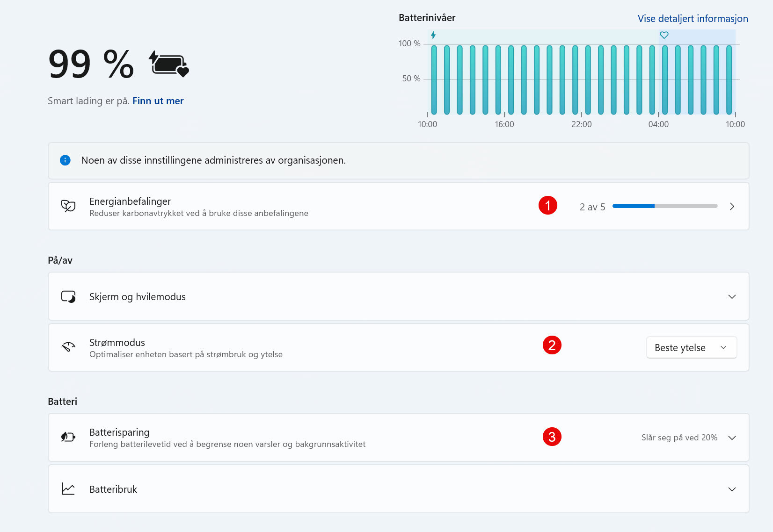Click the first bar in the battery chart
This screenshot has height=532, width=773.
434,80
